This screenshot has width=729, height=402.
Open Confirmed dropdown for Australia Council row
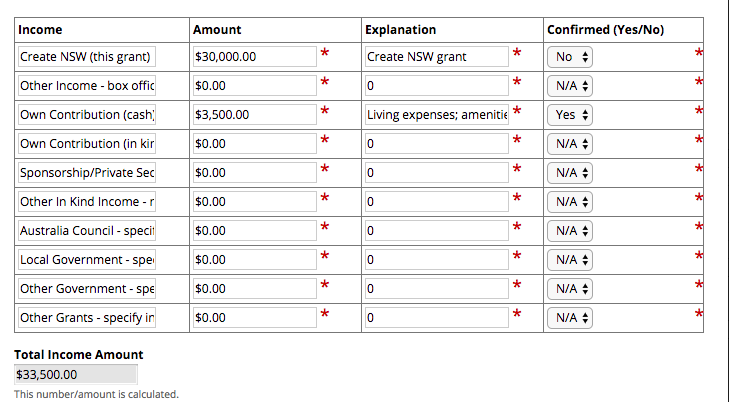coord(571,231)
